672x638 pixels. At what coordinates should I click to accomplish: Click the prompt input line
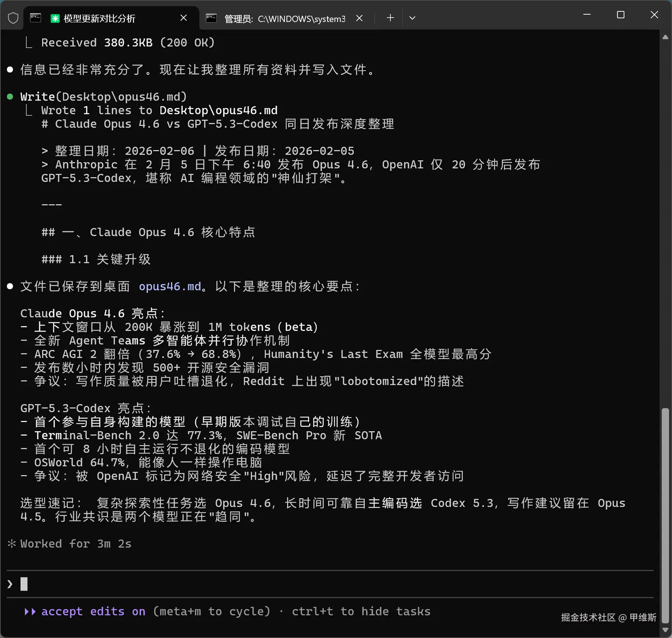[330, 584]
